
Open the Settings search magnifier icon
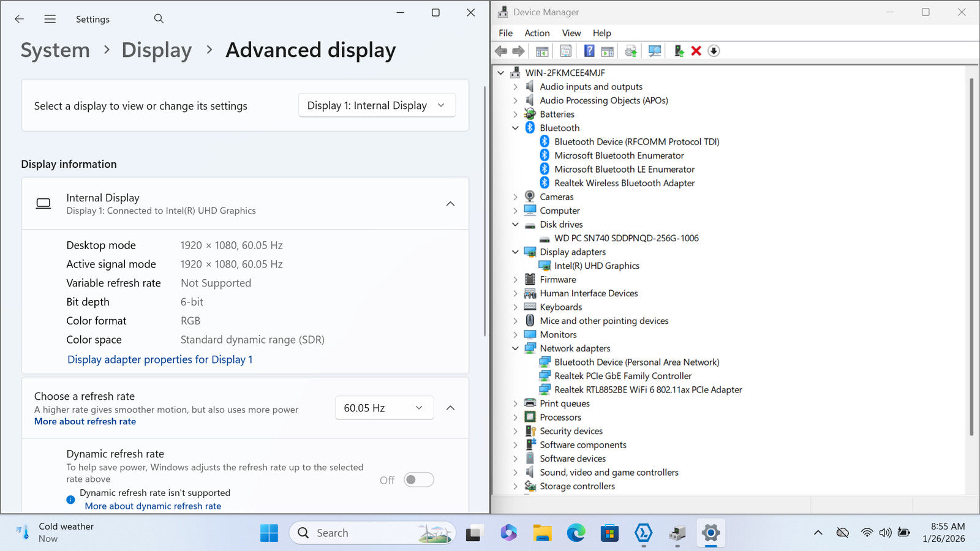pyautogui.click(x=159, y=19)
